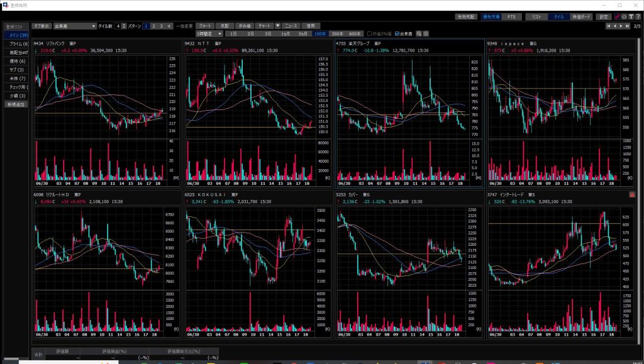Open the arrow dropdown next to チャート
This screenshot has height=364, width=644.
(277, 26)
